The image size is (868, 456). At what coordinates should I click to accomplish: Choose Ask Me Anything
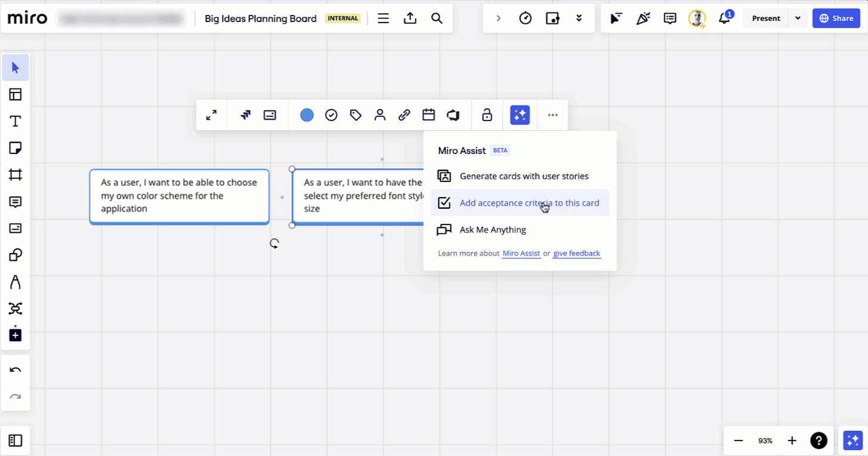(x=520, y=230)
